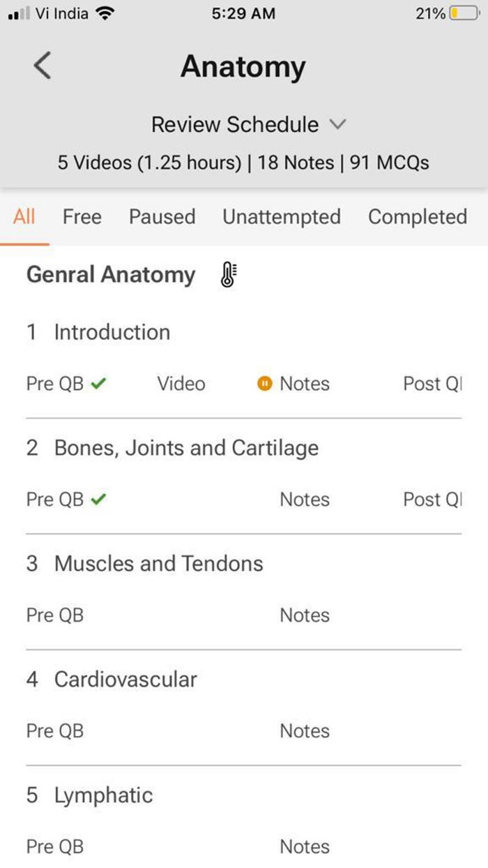Switch to the Free tab

[82, 217]
